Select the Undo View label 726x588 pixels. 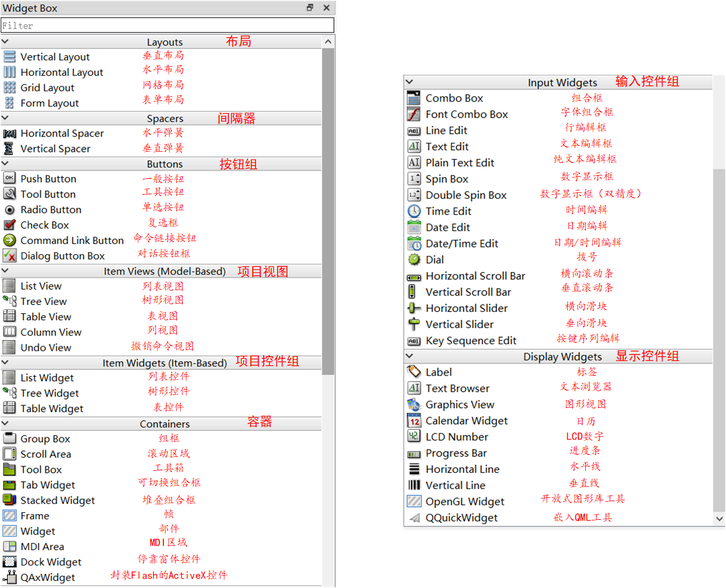tap(46, 347)
